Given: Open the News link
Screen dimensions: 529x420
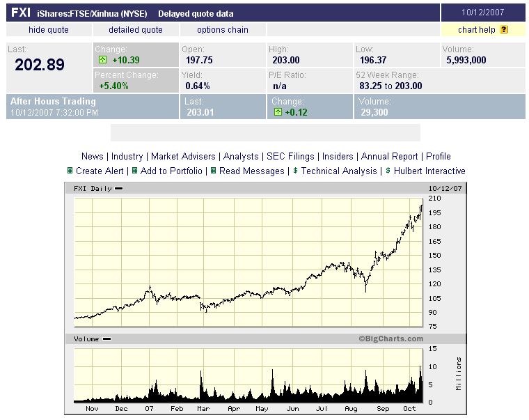Looking at the screenshot, I should [92, 157].
